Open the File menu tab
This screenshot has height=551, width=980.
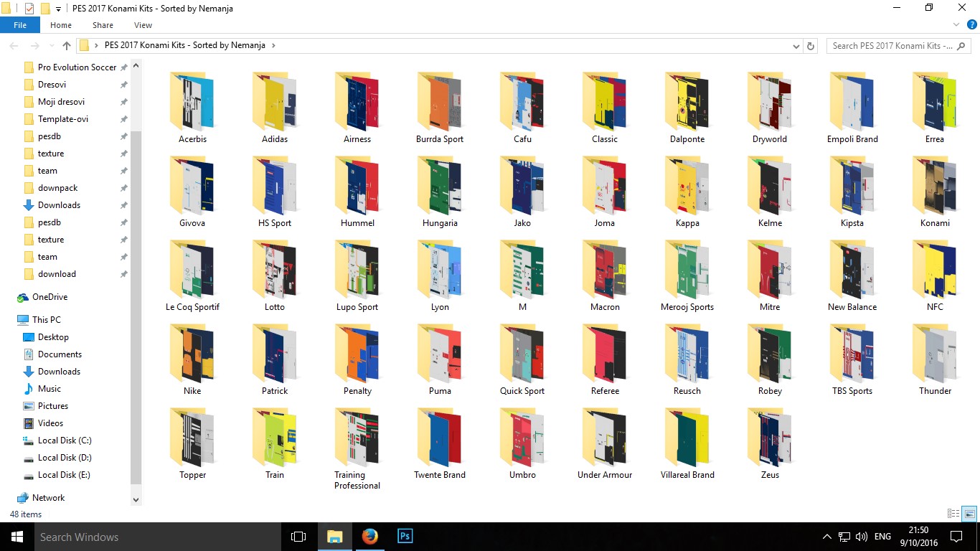(x=20, y=25)
